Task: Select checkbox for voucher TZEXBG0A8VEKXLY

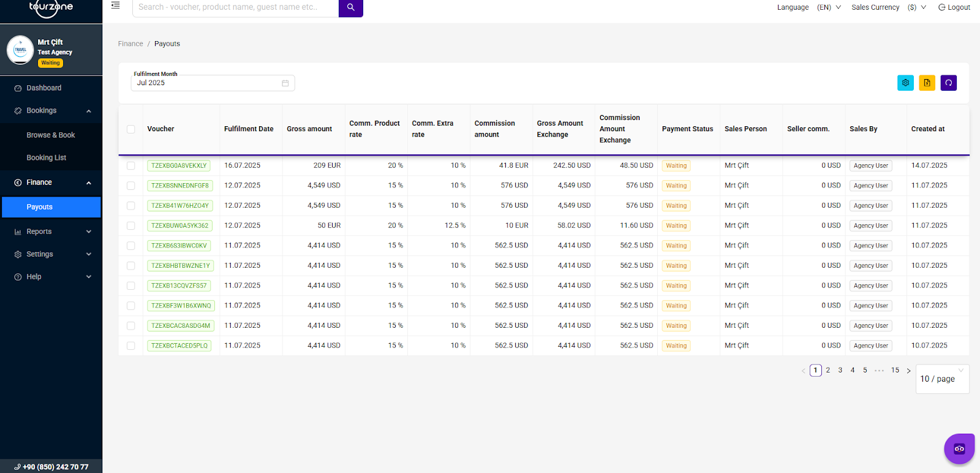Action: pos(130,166)
